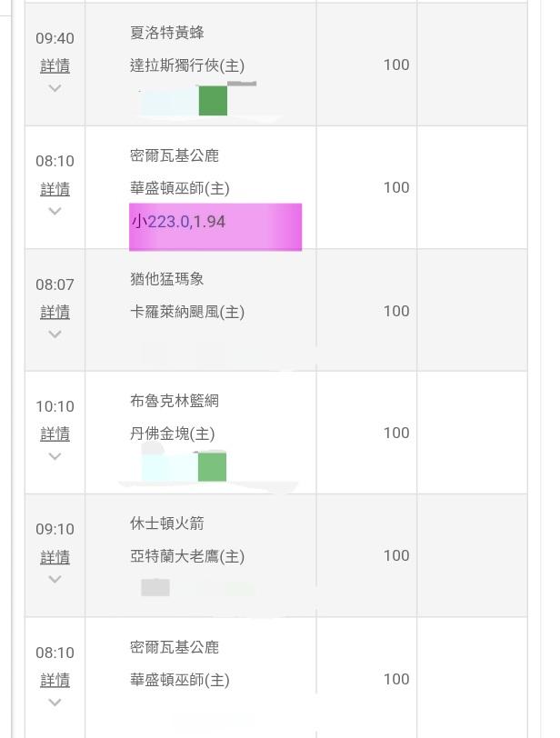View 詳情 for the 10:10 game

(55, 434)
